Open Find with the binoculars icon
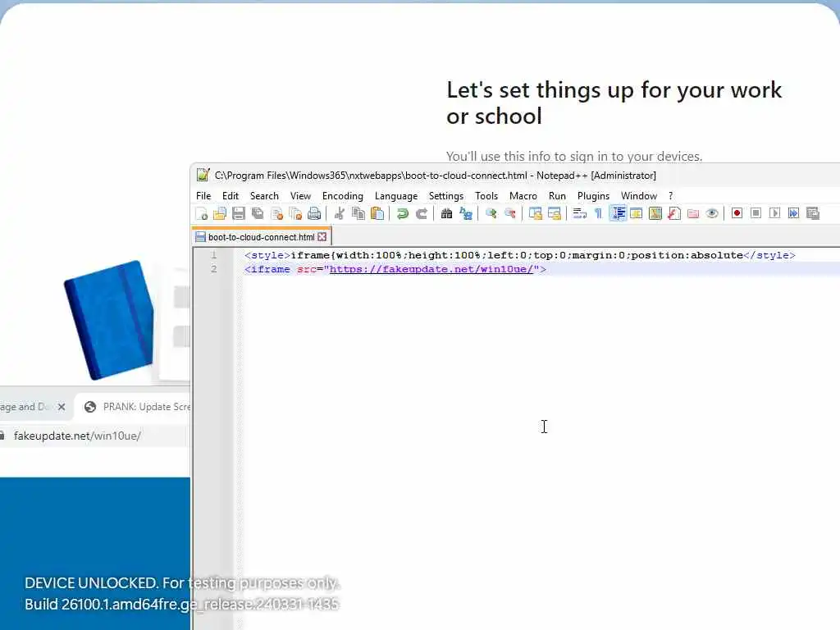Image resolution: width=840 pixels, height=630 pixels. coord(446,214)
